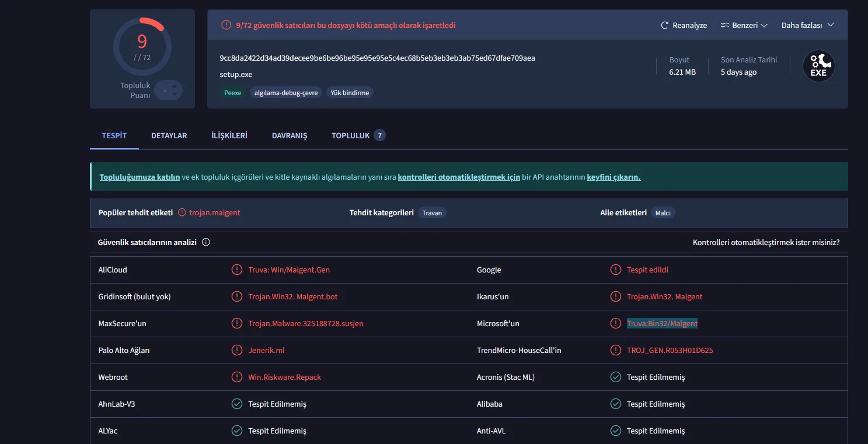The width and height of the screenshot is (868, 444).
Task: Open the Daha fazlası dropdown menu
Action: coord(807,25)
